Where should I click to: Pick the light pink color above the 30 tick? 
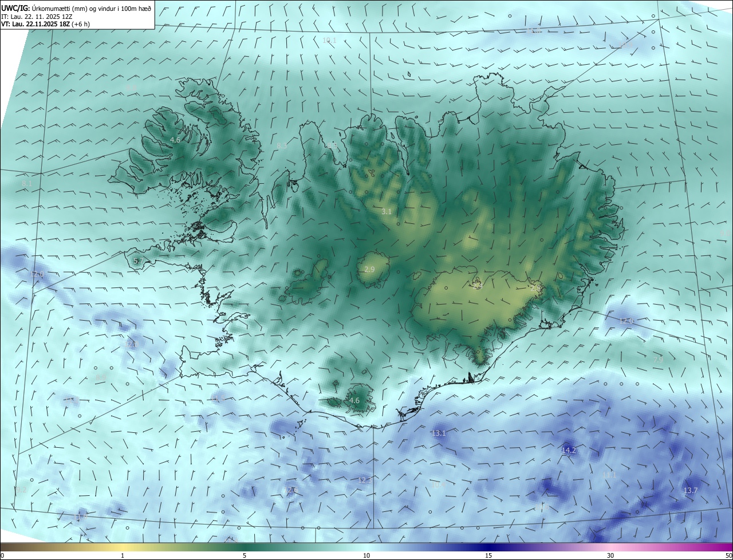(610, 547)
